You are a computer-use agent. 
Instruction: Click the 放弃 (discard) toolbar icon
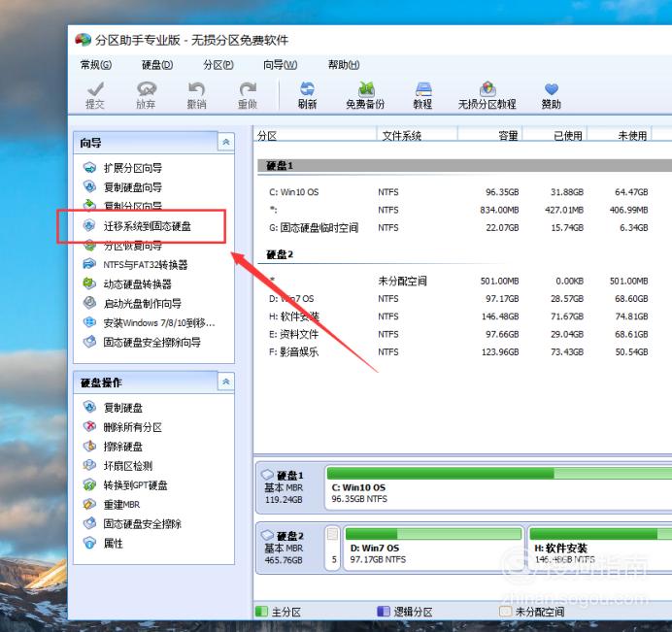click(146, 95)
